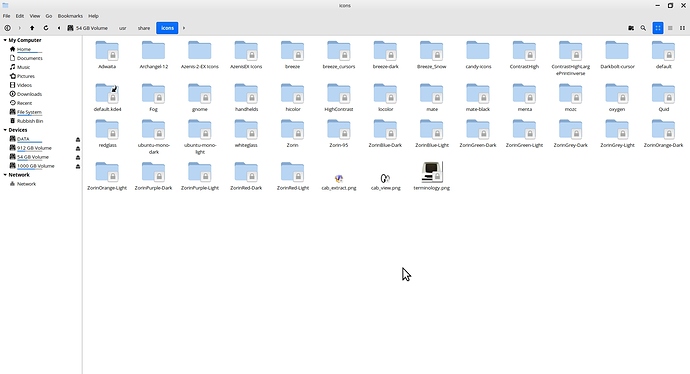Select the gnome folder
This screenshot has height=374, width=690.
200,97
